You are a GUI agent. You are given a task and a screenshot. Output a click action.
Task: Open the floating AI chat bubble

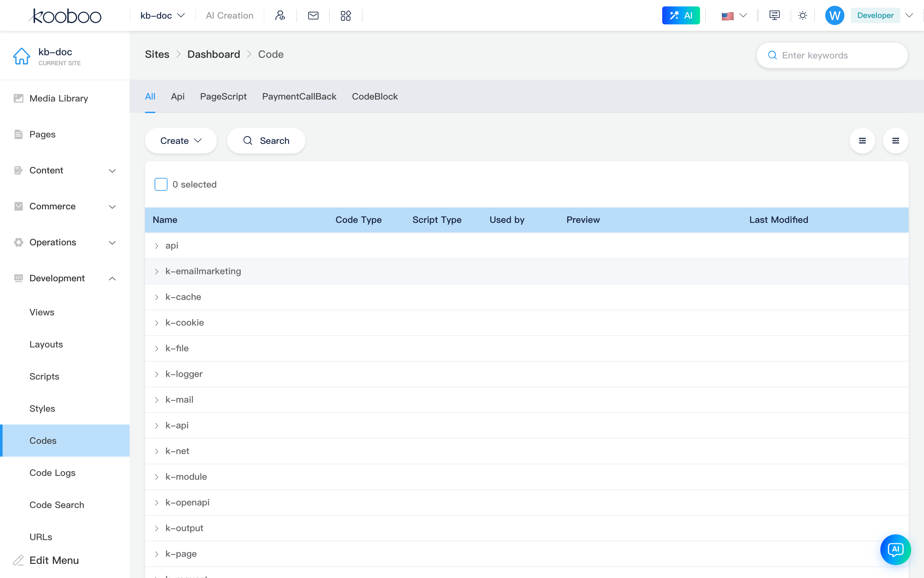895,550
